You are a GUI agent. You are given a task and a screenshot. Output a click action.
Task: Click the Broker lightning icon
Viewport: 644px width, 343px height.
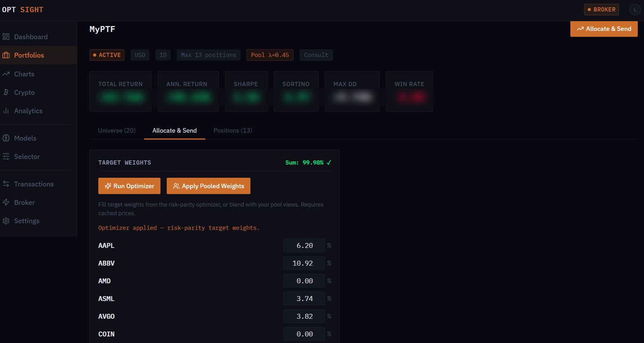click(6, 202)
